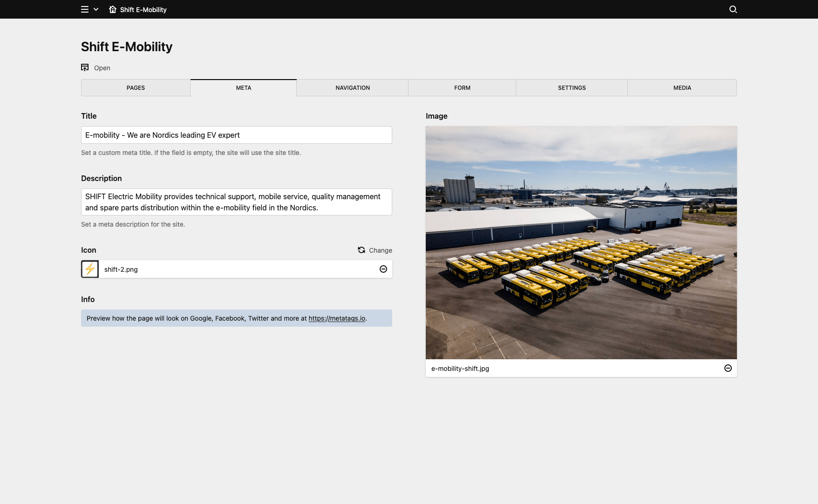This screenshot has height=504, width=818.
Task: Expand the menu chevron next to hamburger
Action: 96,9
